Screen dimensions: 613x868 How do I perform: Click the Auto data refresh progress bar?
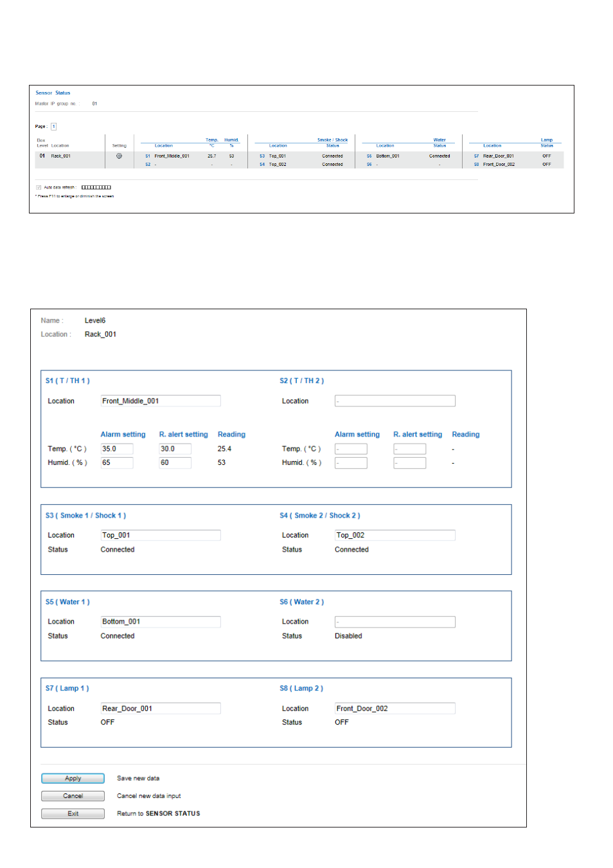coord(96,187)
